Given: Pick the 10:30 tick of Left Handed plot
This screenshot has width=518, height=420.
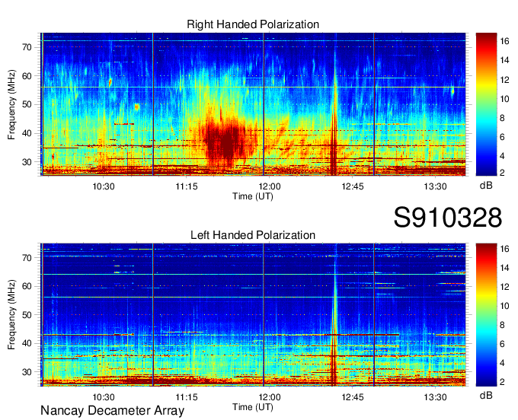Looking at the screenshot, I should [x=104, y=397].
